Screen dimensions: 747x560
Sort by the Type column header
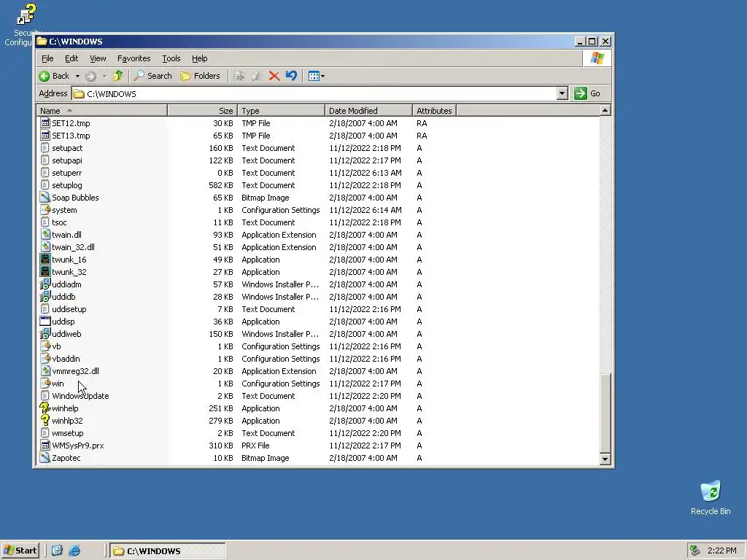pyautogui.click(x=281, y=111)
